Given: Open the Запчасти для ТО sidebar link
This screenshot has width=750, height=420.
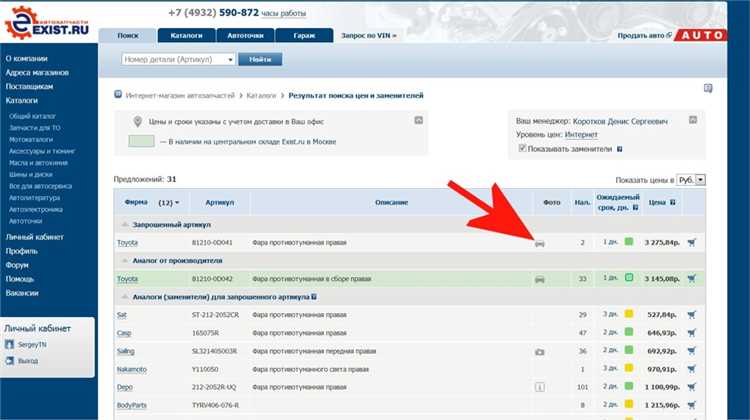Looking at the screenshot, I should pyautogui.click(x=35, y=128).
